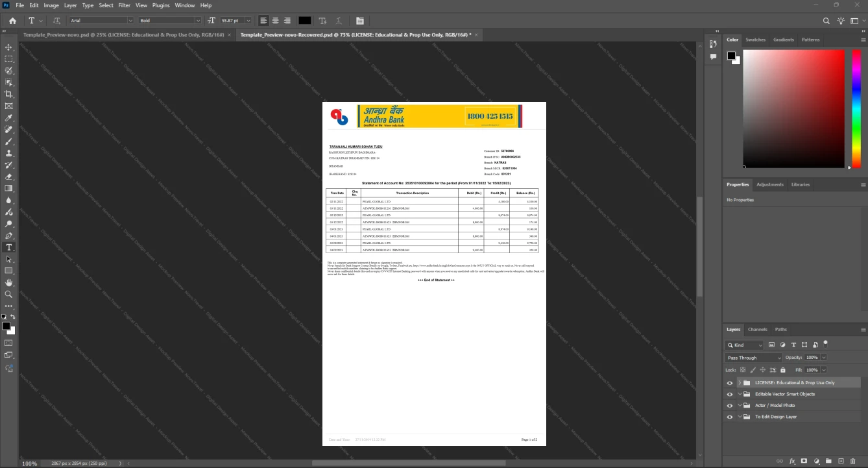Select the Pen tool

8,236
